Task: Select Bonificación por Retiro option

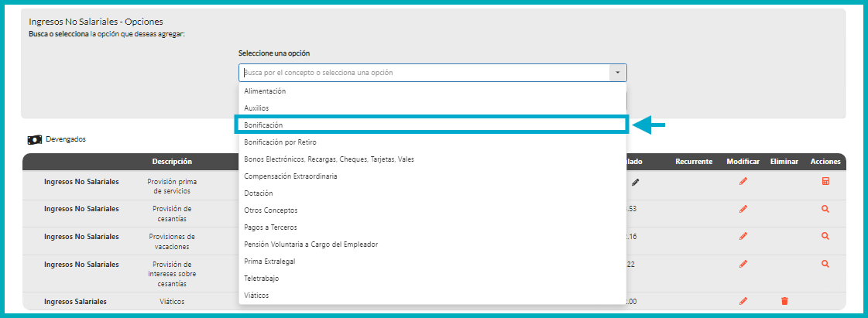Action: coord(432,142)
